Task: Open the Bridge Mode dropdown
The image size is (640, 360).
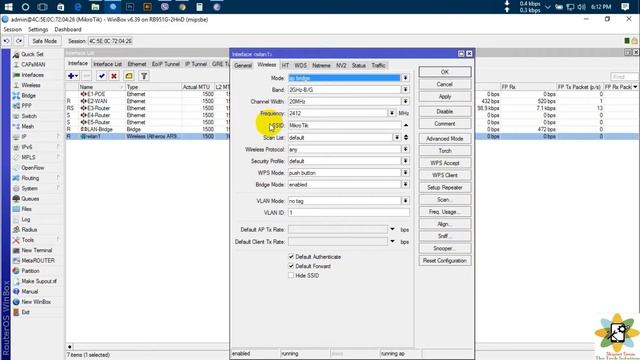Action: point(405,184)
